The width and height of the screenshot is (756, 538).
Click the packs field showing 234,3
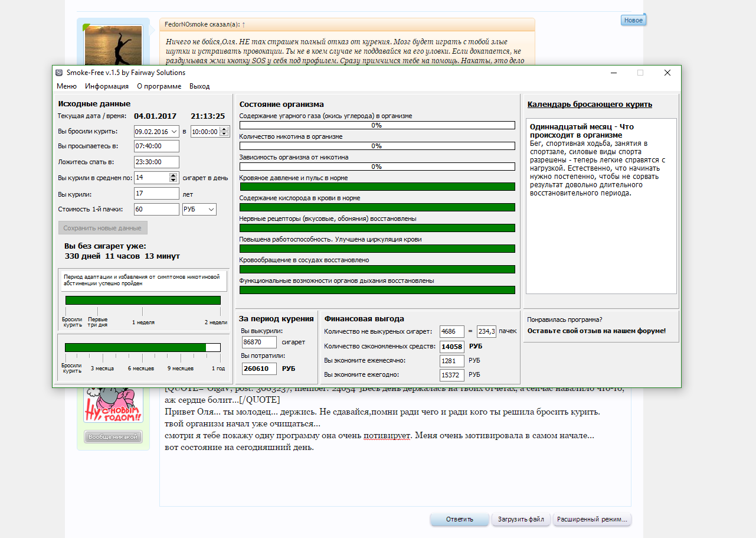(487, 331)
